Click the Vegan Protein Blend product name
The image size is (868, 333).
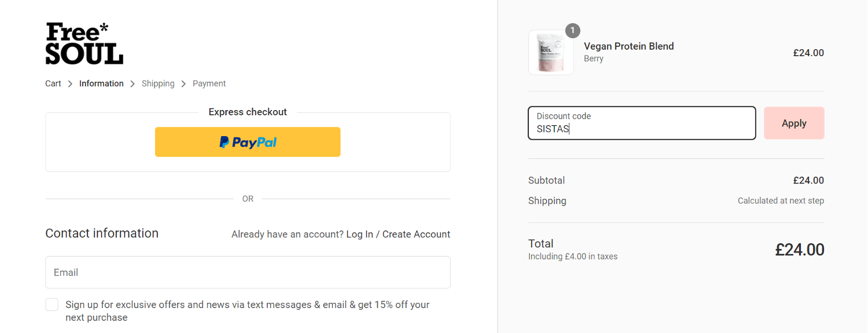click(629, 46)
